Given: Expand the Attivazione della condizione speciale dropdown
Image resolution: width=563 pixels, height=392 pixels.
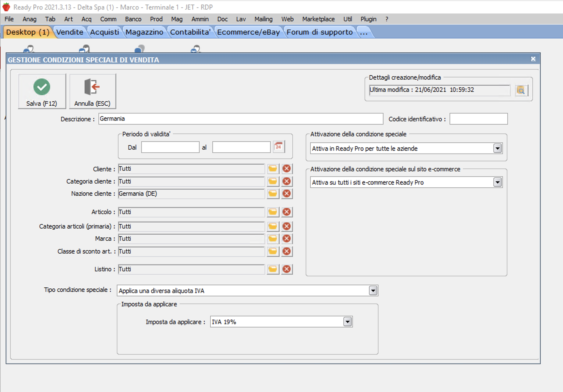Looking at the screenshot, I should pyautogui.click(x=497, y=148).
